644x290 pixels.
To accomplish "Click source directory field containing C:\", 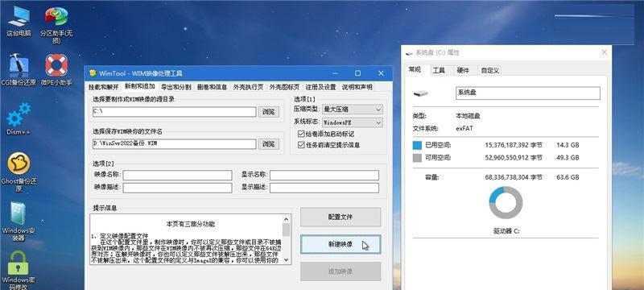I will tap(174, 112).
